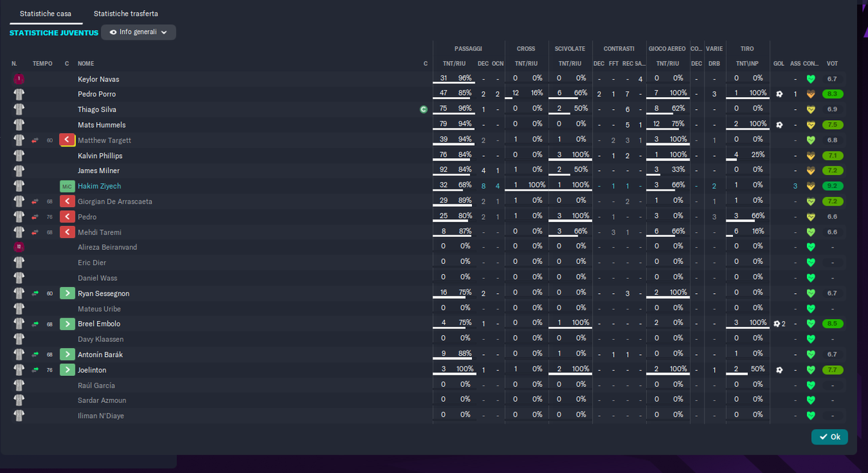868x473 pixels.
Task: Confirm with the Ok button
Action: click(829, 437)
